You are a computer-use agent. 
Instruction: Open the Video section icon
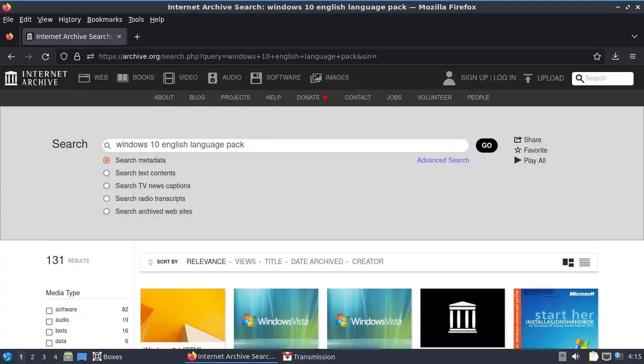point(169,78)
